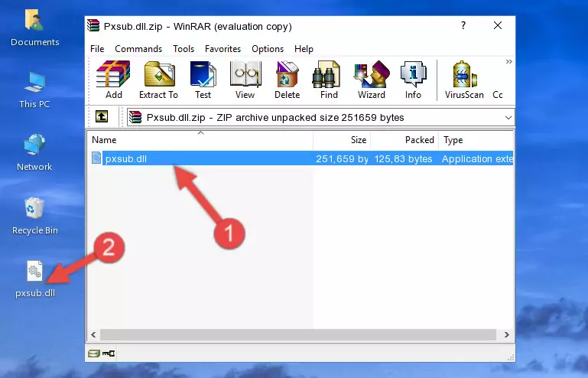The height and width of the screenshot is (378, 588).
Task: Click the Add archive toolbar icon
Action: point(113,80)
